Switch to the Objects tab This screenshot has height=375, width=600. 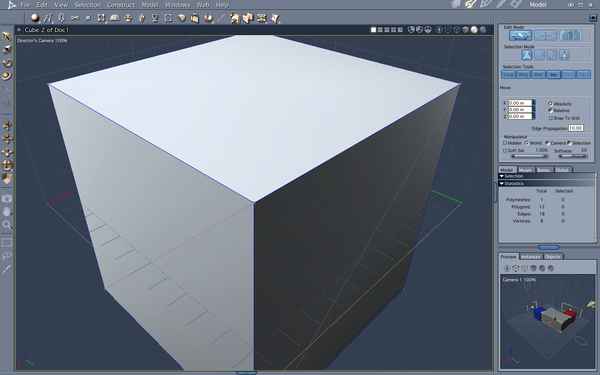[553, 256]
